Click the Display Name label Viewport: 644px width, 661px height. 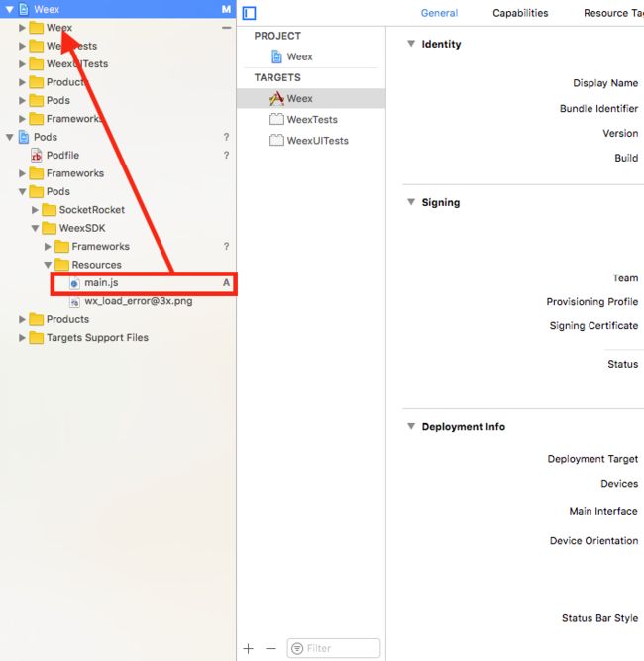[605, 83]
